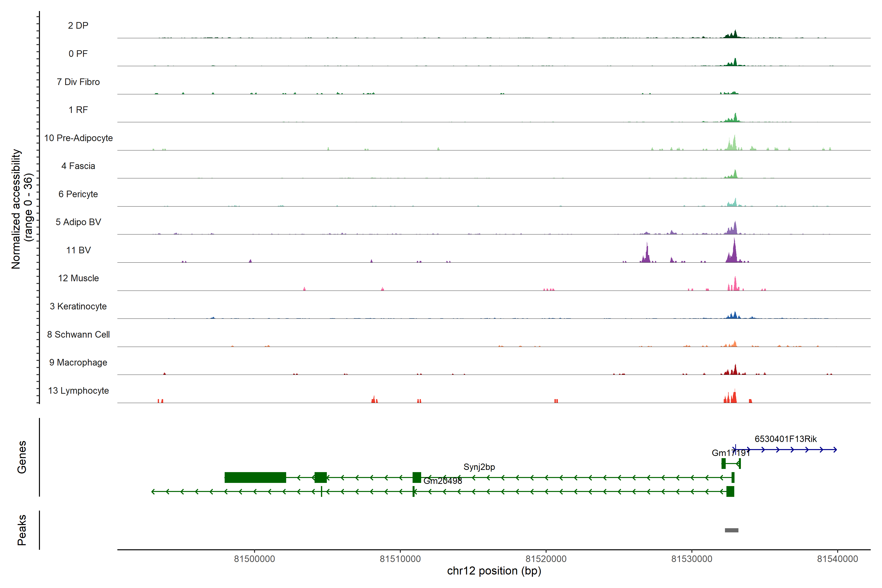Click the 6530401F13Rik gene label
This screenshot has height=588, width=882.
coord(786,439)
